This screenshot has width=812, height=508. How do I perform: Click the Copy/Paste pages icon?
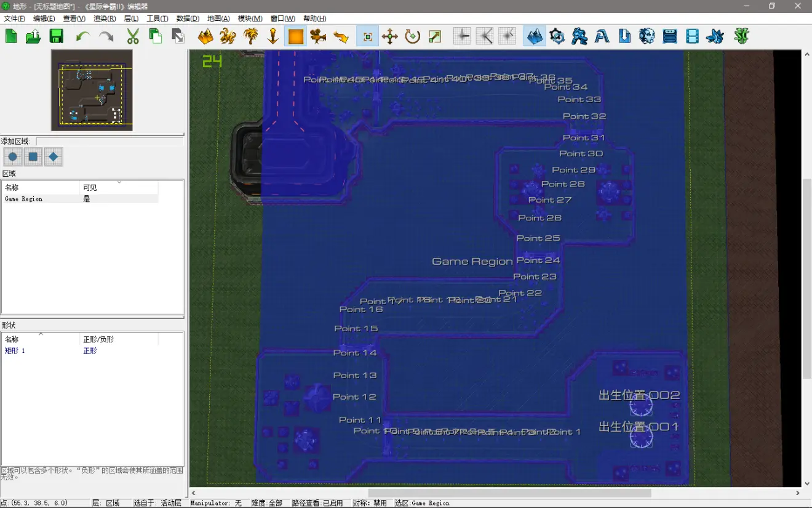coord(155,36)
